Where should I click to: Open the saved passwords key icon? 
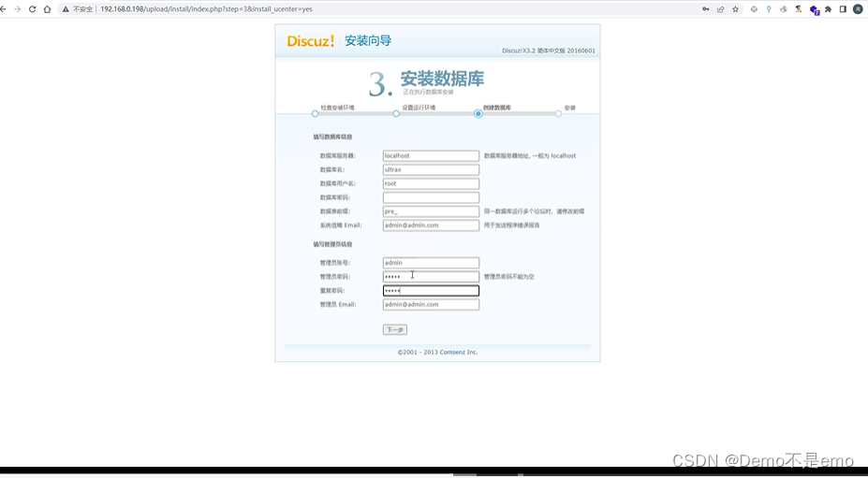coord(706,8)
